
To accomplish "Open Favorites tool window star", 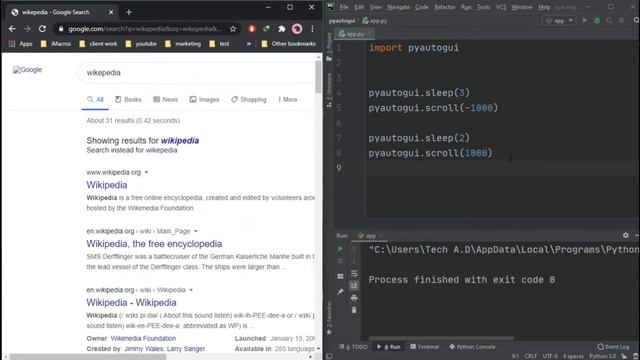I will point(329,318).
